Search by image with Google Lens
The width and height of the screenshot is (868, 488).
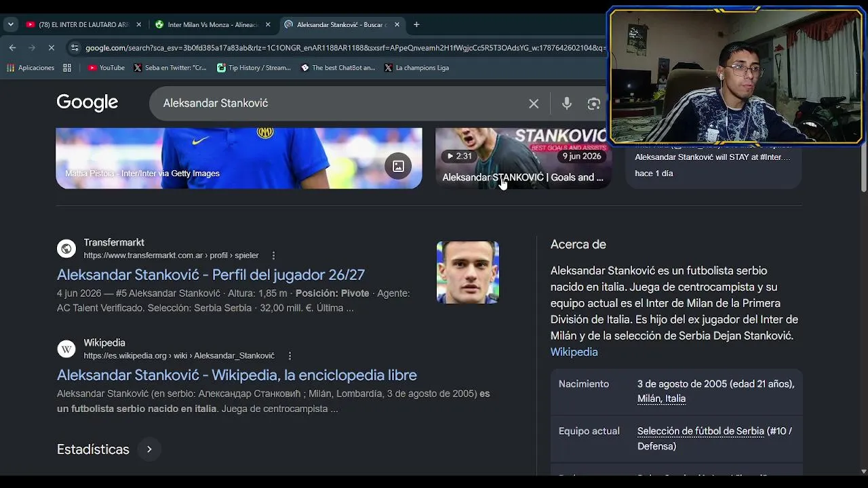[594, 104]
